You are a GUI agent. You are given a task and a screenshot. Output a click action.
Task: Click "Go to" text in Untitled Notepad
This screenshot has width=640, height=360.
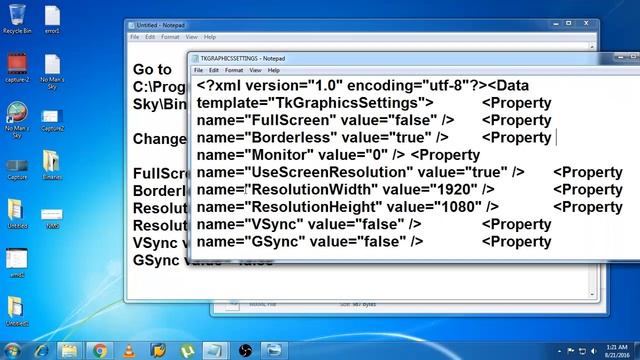152,69
